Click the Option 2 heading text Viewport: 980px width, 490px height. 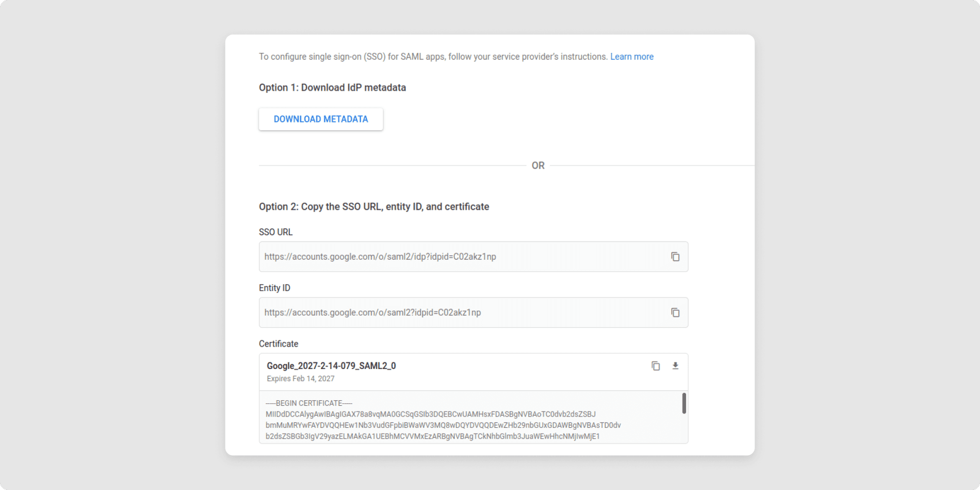[x=374, y=207]
